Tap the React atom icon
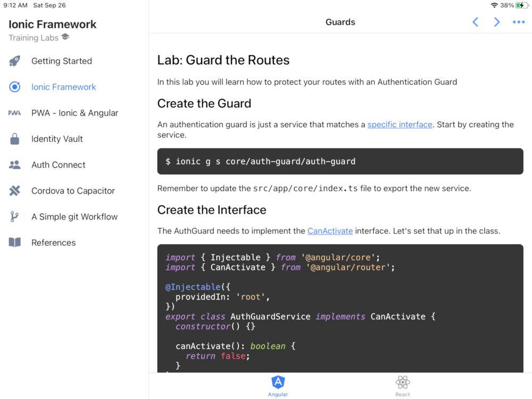Image resolution: width=532 pixels, height=399 pixels. click(x=403, y=383)
